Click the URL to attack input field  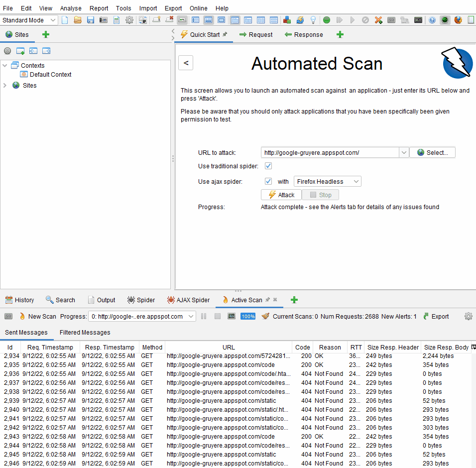click(x=330, y=152)
